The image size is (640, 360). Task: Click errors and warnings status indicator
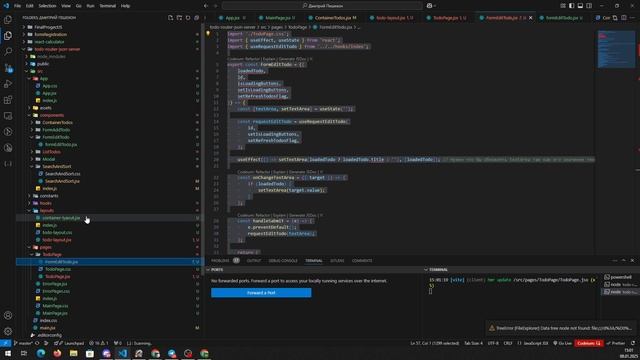click(x=98, y=343)
